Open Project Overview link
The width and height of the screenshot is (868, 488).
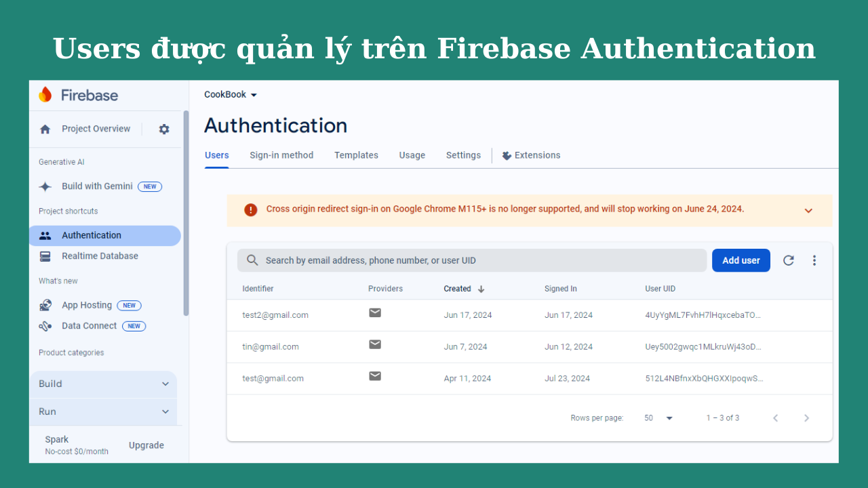96,129
